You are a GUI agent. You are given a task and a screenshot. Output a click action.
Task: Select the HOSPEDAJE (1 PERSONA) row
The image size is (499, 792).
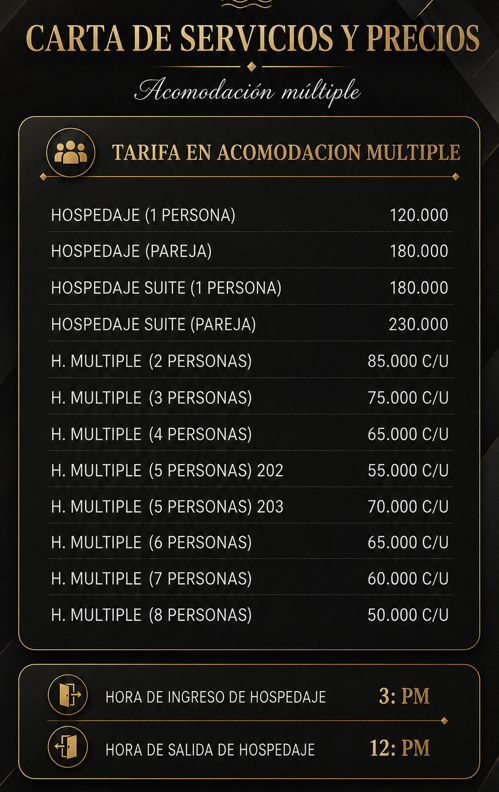tap(250, 215)
